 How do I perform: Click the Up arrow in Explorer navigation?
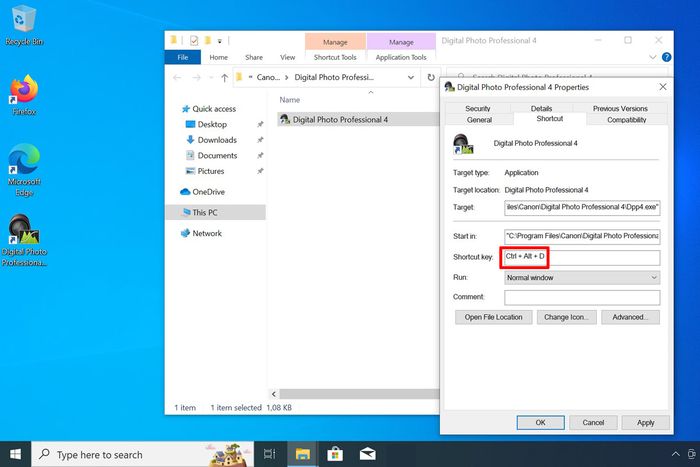225,77
